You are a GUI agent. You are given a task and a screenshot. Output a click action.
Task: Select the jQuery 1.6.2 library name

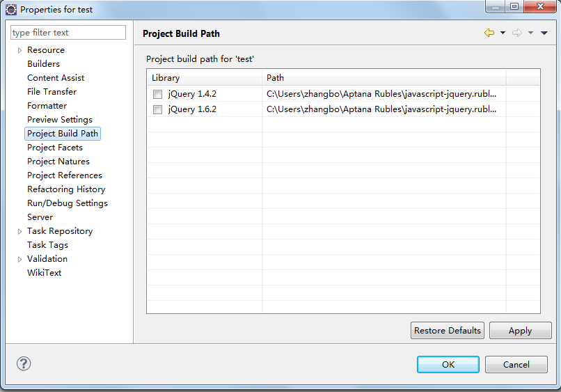coord(192,109)
